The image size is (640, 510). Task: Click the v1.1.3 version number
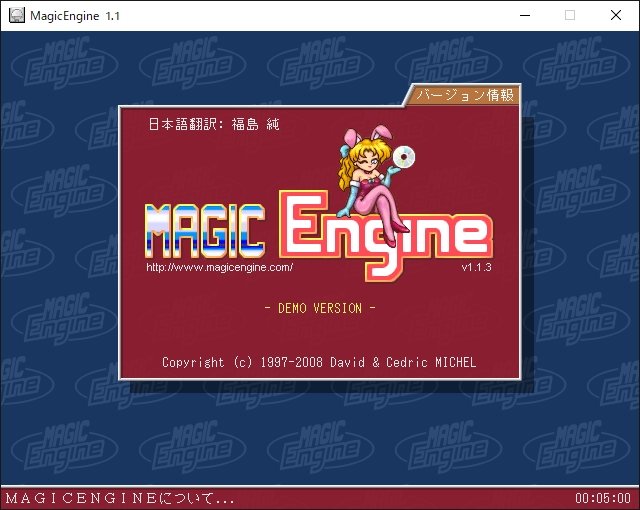click(478, 268)
